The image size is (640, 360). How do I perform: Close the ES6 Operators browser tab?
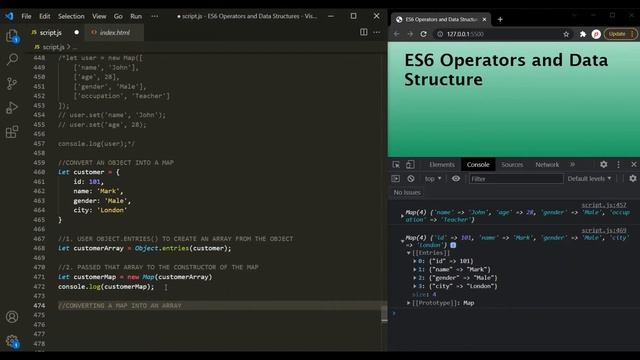tap(484, 20)
